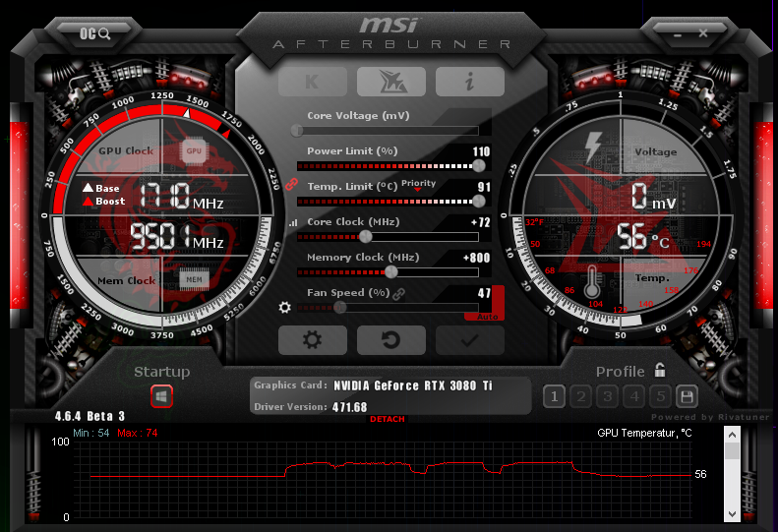Click the lightning bolt voltage icon

(593, 147)
